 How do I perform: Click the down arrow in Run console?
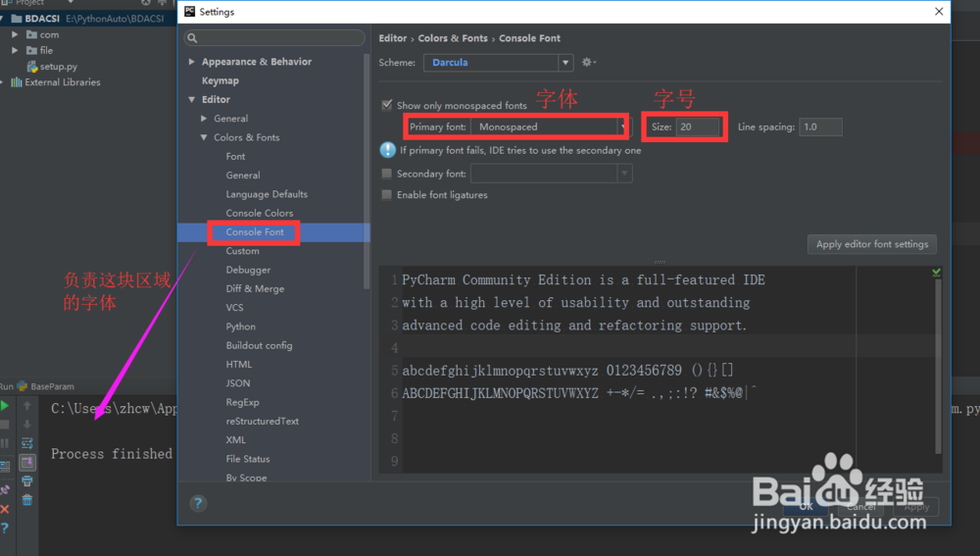click(x=26, y=425)
